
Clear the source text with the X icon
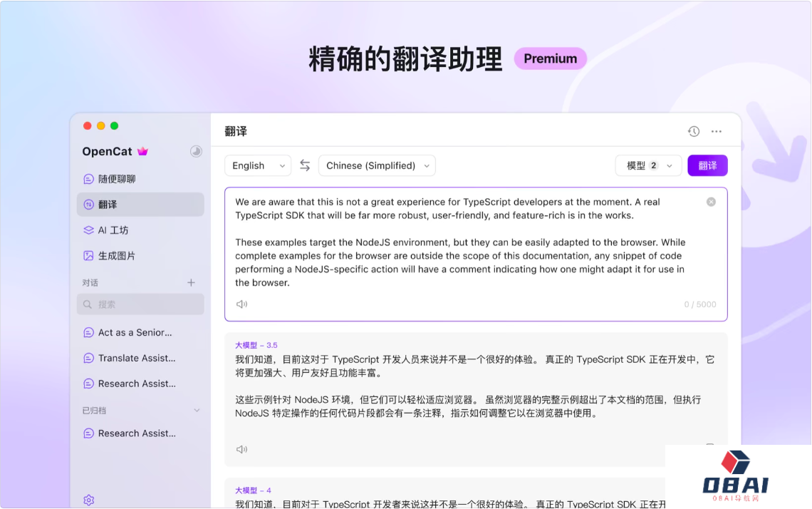coord(711,202)
